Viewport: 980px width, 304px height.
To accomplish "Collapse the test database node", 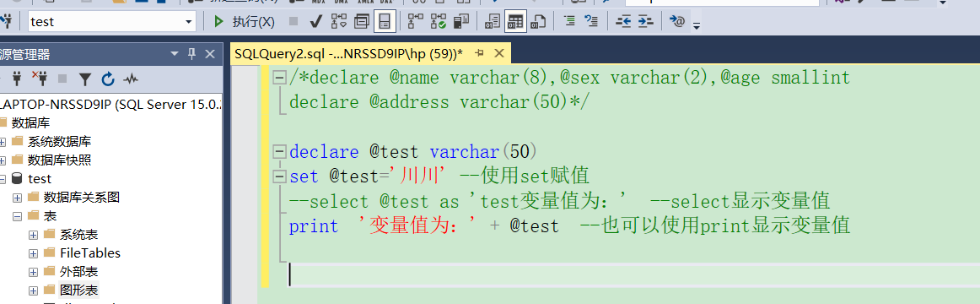I will click(x=2, y=179).
